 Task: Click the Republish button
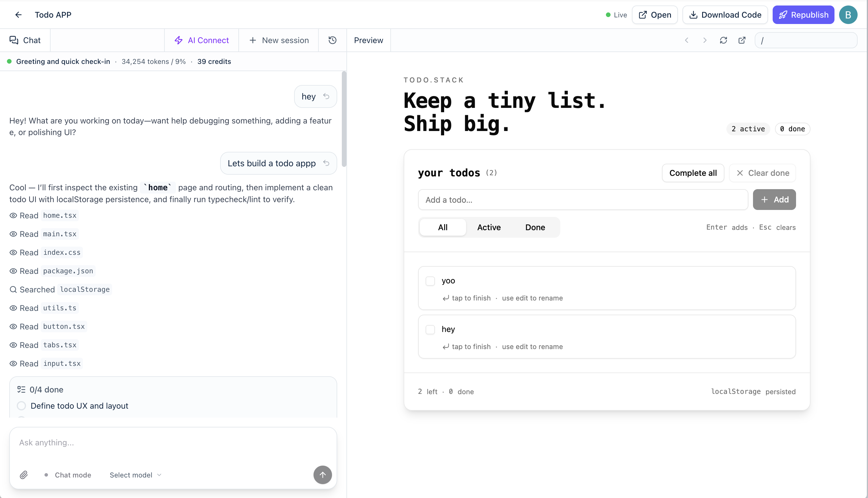pos(803,15)
